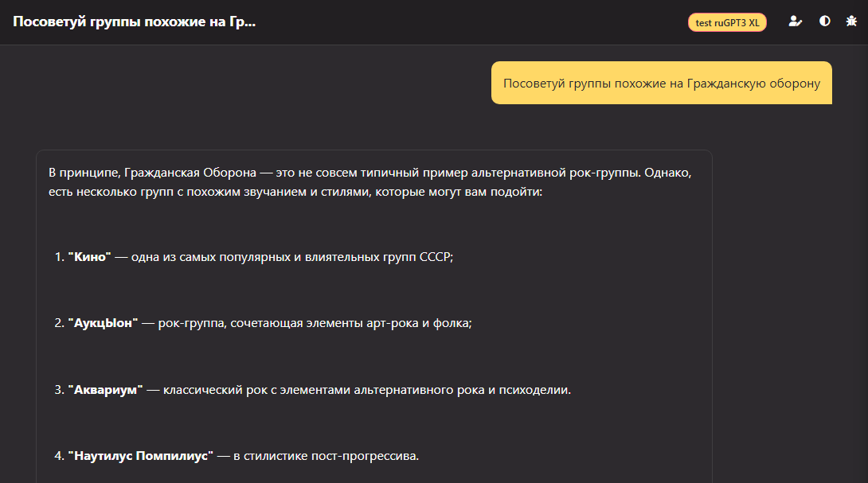Click the bold band name "Кино"
This screenshot has height=483, width=868.
click(90, 257)
